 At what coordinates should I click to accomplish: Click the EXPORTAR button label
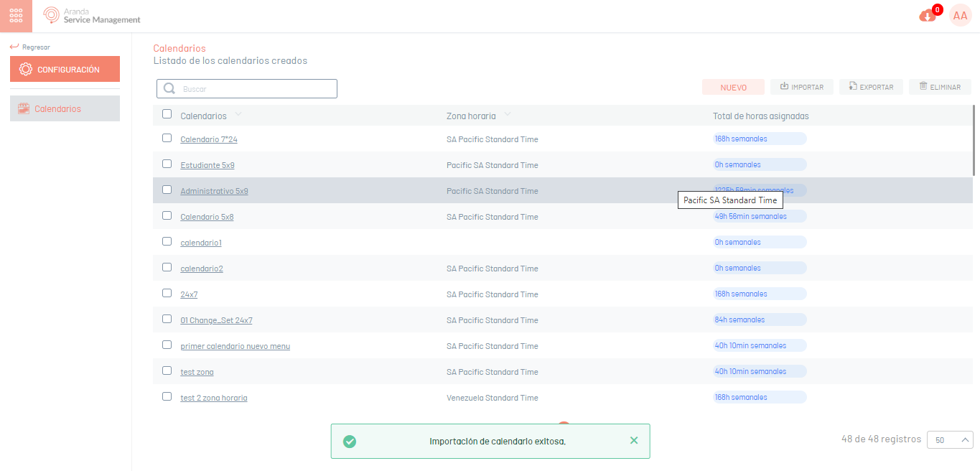pos(877,88)
